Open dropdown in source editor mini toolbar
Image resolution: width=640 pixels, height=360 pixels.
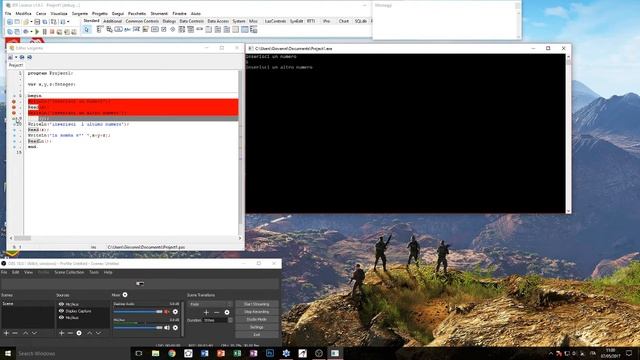16,57
